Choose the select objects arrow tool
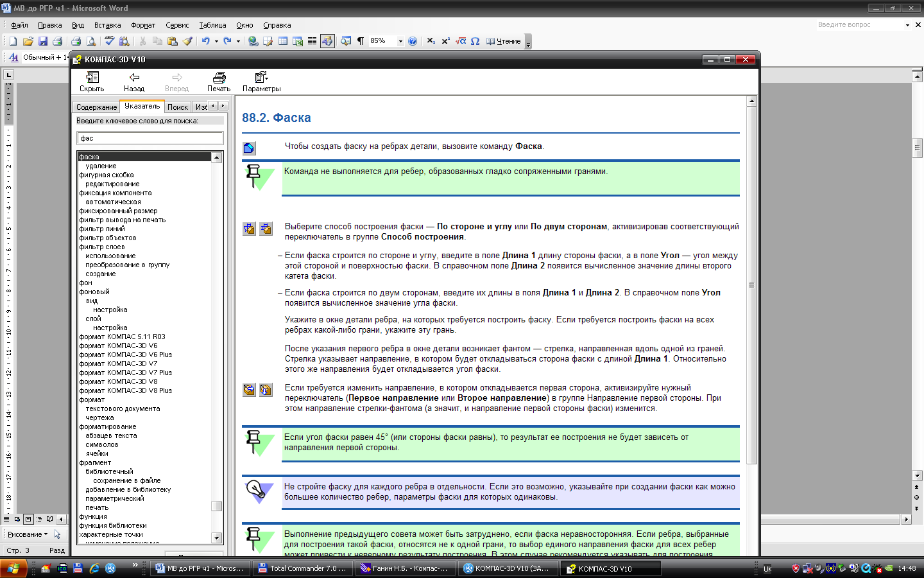The image size is (924, 578). click(57, 534)
